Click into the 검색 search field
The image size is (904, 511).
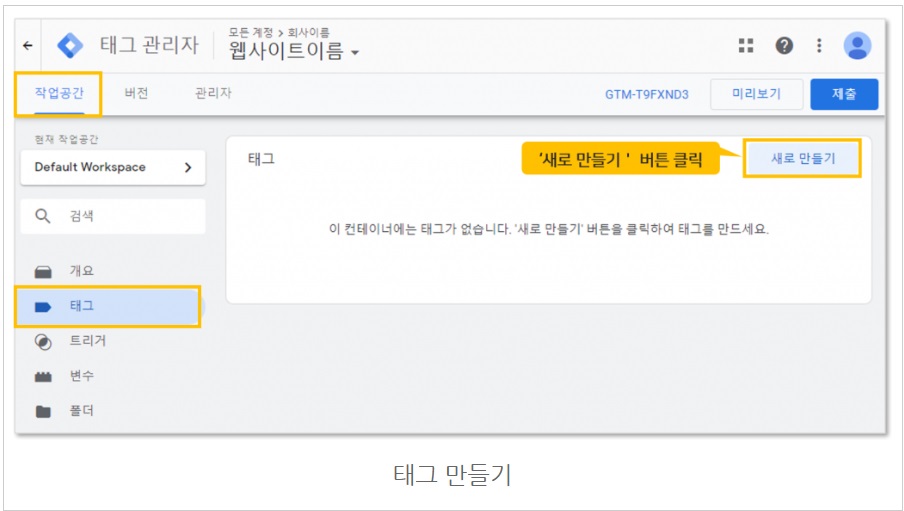pyautogui.click(x=113, y=216)
